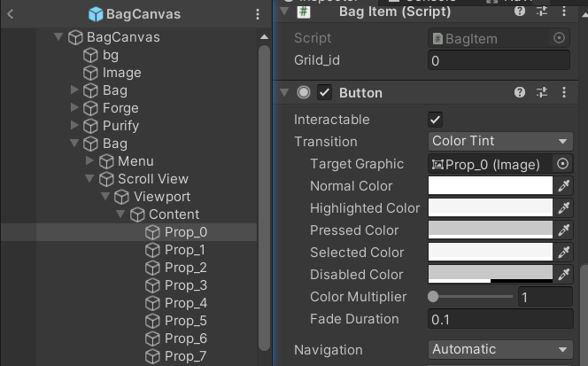Open the hierarchy header kebab menu
The image size is (588, 366).
(x=257, y=14)
